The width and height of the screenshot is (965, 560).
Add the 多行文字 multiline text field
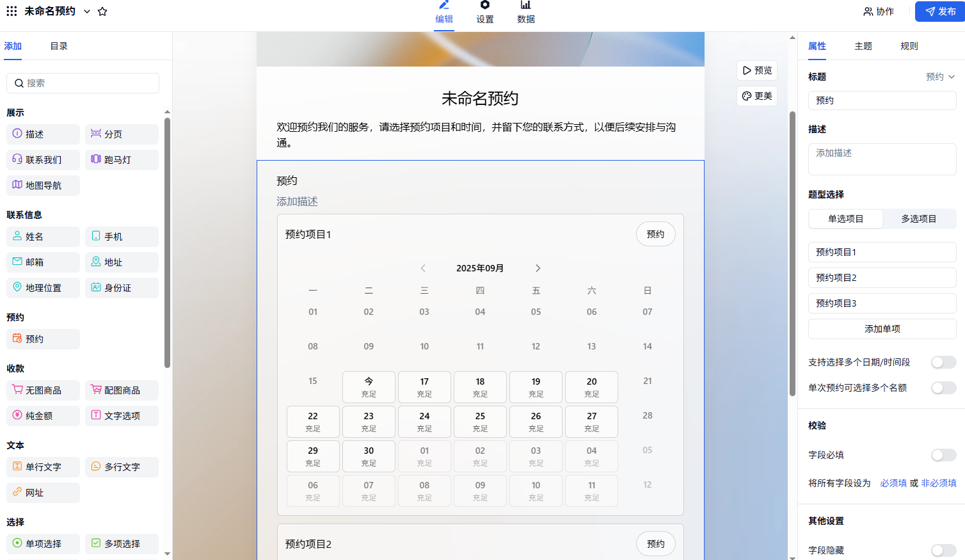point(121,467)
